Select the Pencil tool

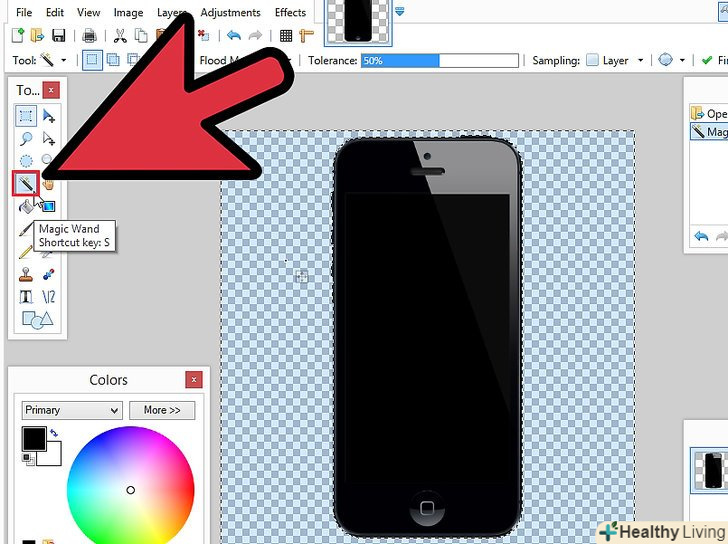point(25,252)
